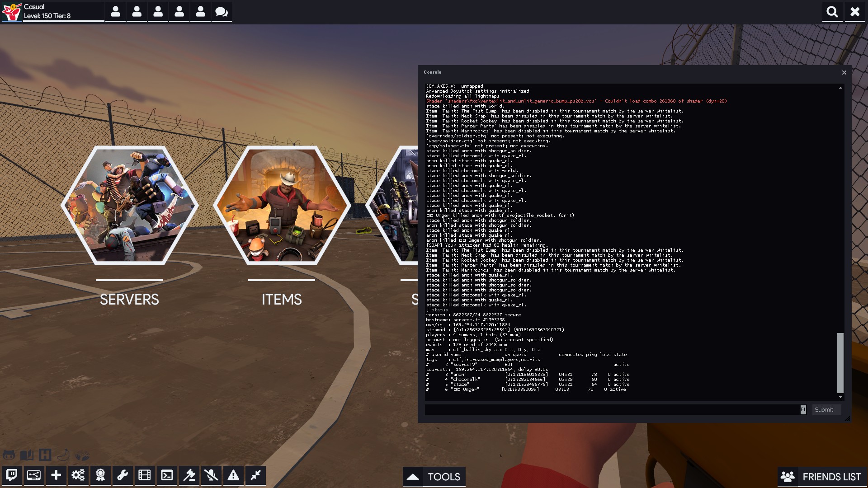
Task: Click the player row "stace" in status
Action: click(528, 385)
